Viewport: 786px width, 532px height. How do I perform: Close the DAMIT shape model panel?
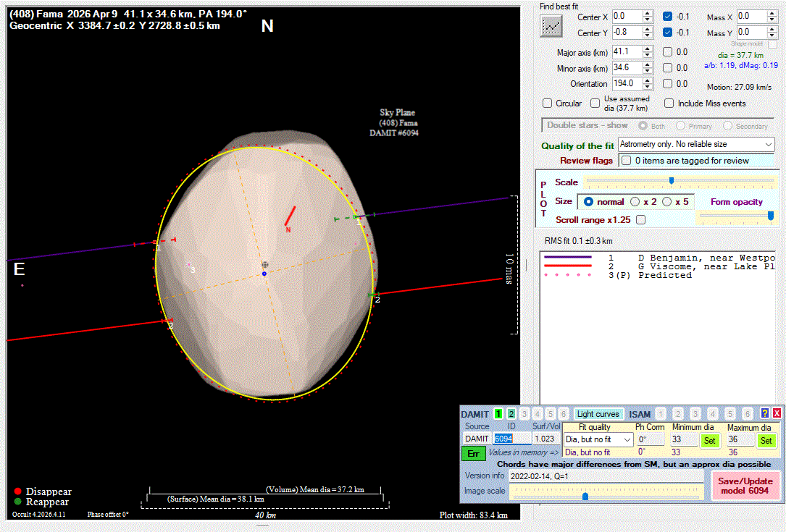777,413
